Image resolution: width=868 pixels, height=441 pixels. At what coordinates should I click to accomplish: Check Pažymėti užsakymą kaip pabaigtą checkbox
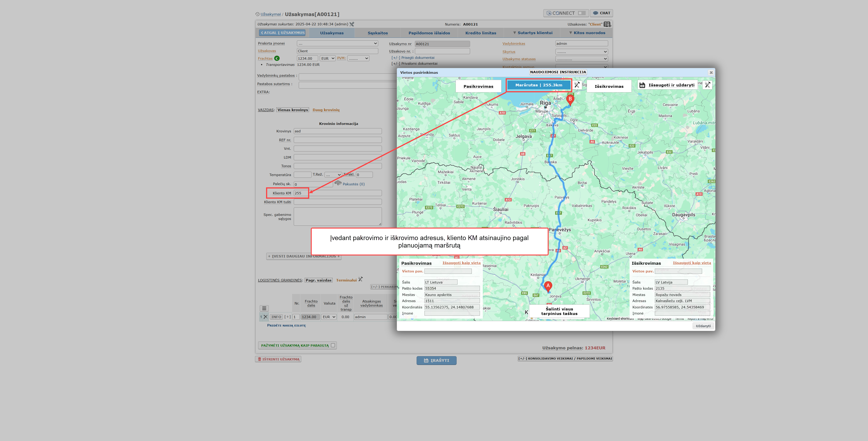click(333, 346)
